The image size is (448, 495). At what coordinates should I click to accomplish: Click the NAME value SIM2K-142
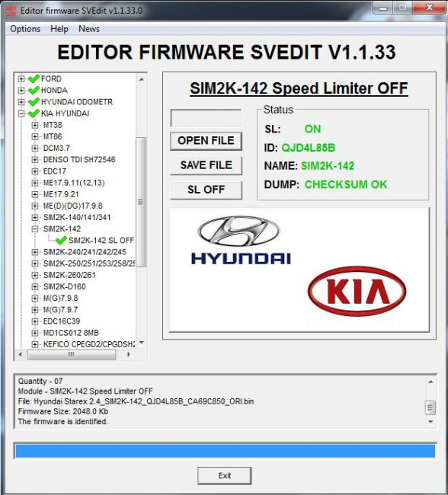(x=328, y=166)
